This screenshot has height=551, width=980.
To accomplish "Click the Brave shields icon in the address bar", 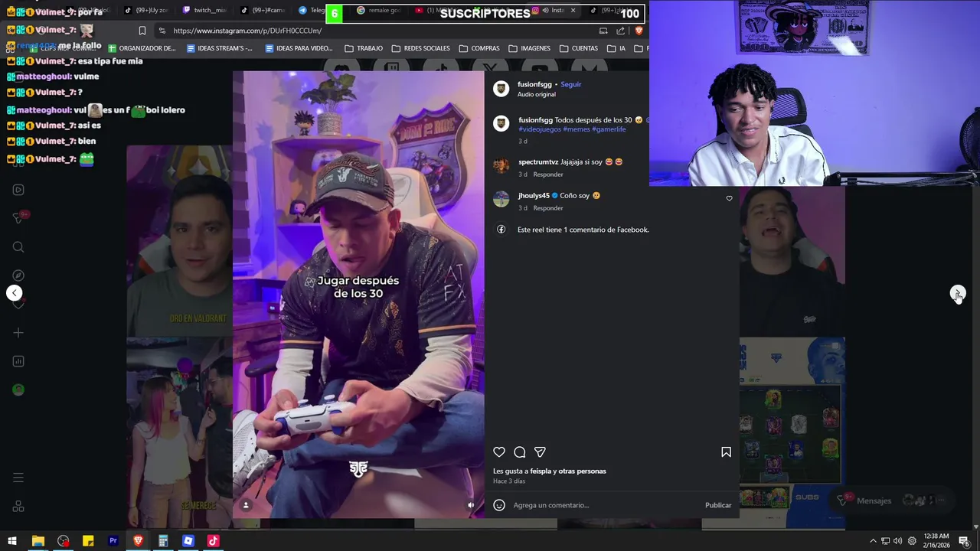I will click(639, 31).
